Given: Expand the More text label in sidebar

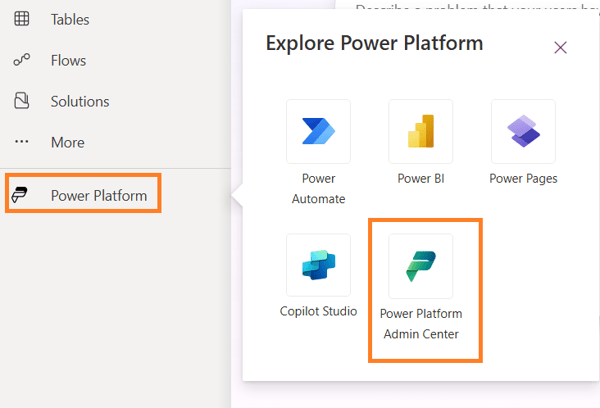Looking at the screenshot, I should (x=68, y=142).
